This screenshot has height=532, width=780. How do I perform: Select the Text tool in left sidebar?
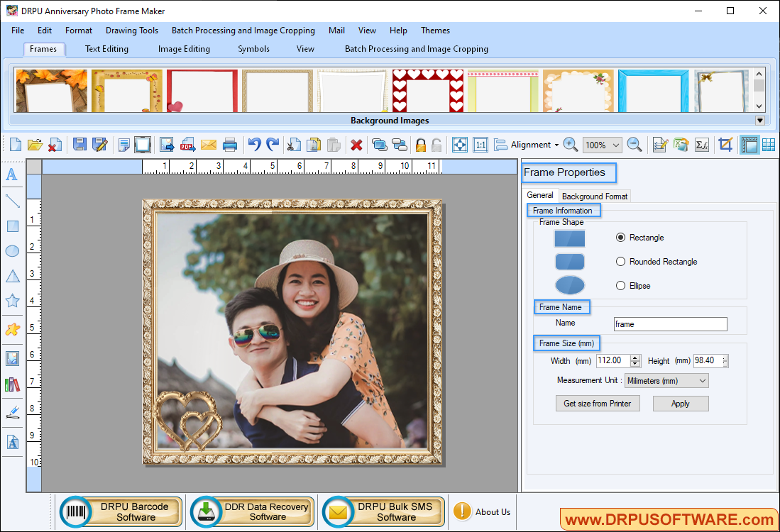pos(12,175)
